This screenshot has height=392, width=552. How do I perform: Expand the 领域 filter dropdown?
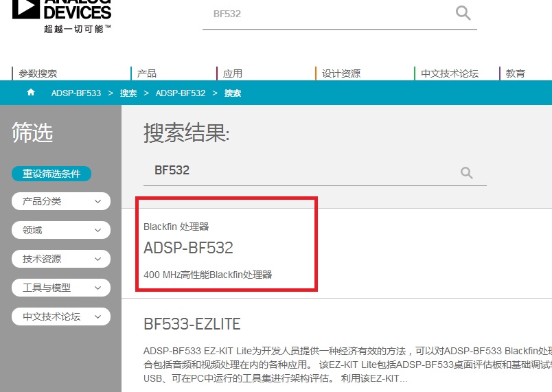[61, 230]
